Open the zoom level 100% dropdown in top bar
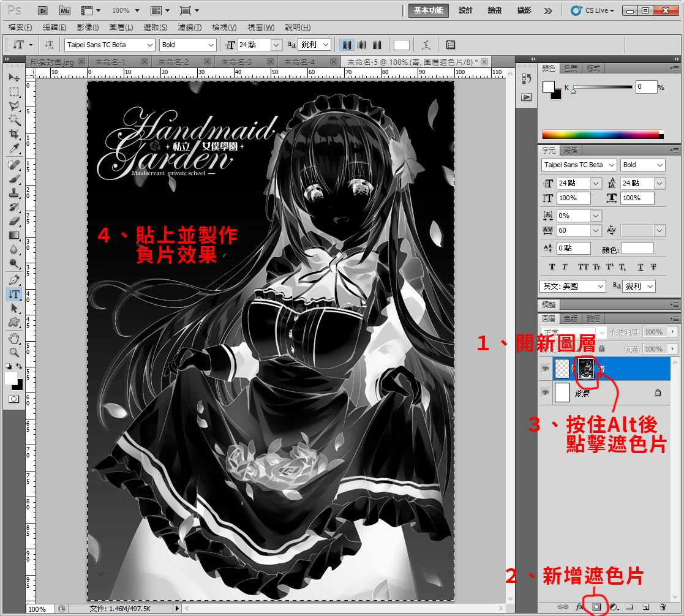This screenshot has width=684, height=616. (x=137, y=10)
